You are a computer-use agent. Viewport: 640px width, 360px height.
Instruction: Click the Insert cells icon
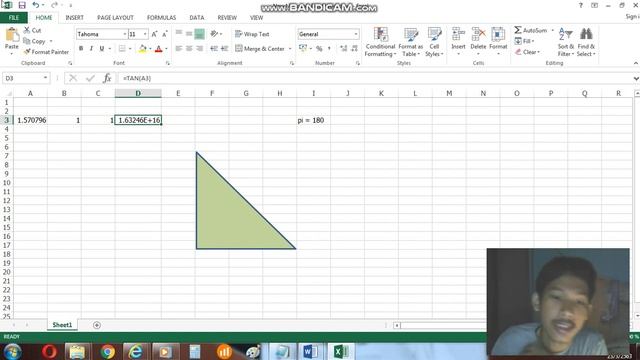point(458,34)
